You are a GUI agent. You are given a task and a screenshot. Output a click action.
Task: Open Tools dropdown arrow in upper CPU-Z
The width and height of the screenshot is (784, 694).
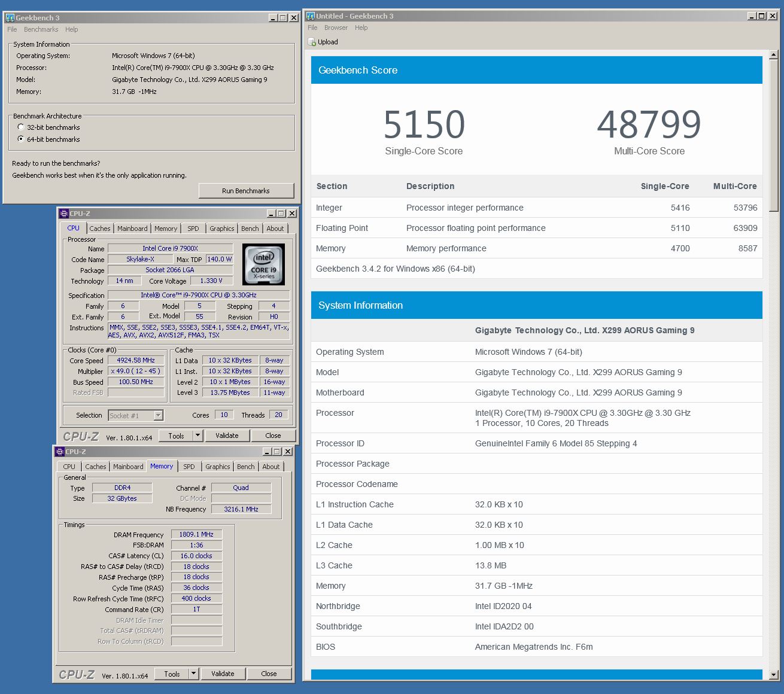pos(198,436)
